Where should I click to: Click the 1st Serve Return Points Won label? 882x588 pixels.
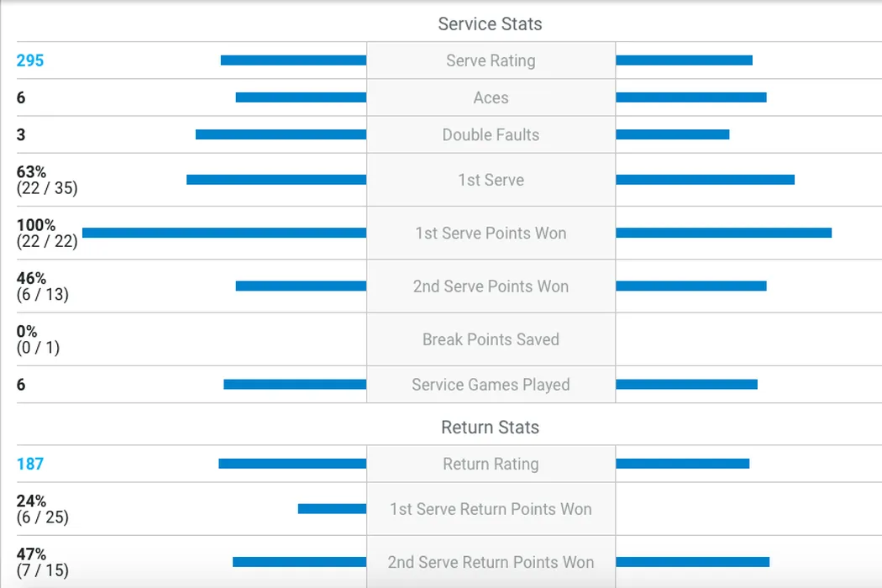(491, 509)
